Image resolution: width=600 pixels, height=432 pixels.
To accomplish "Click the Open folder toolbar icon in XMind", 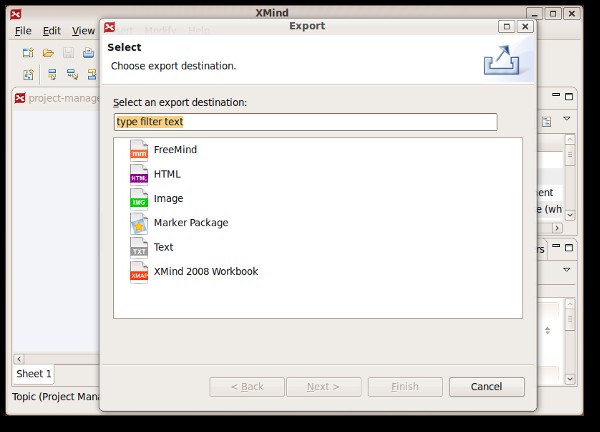I will pos(48,53).
